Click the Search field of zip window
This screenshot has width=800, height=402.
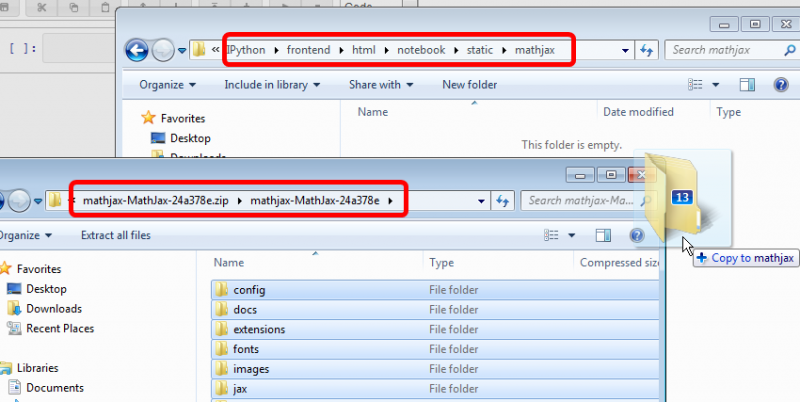coord(587,200)
